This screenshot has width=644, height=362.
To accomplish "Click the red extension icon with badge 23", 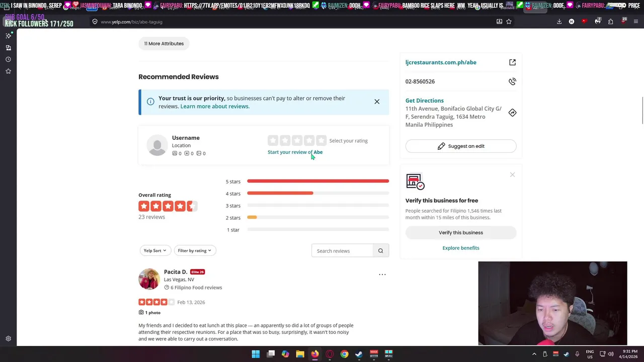I will (623, 22).
